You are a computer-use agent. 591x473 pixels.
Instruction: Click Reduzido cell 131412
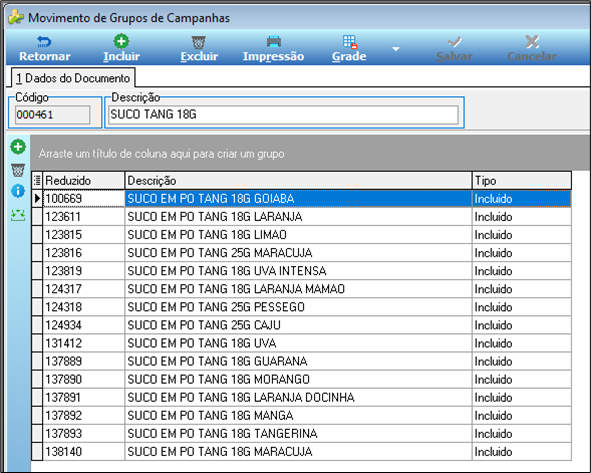pyautogui.click(x=84, y=343)
